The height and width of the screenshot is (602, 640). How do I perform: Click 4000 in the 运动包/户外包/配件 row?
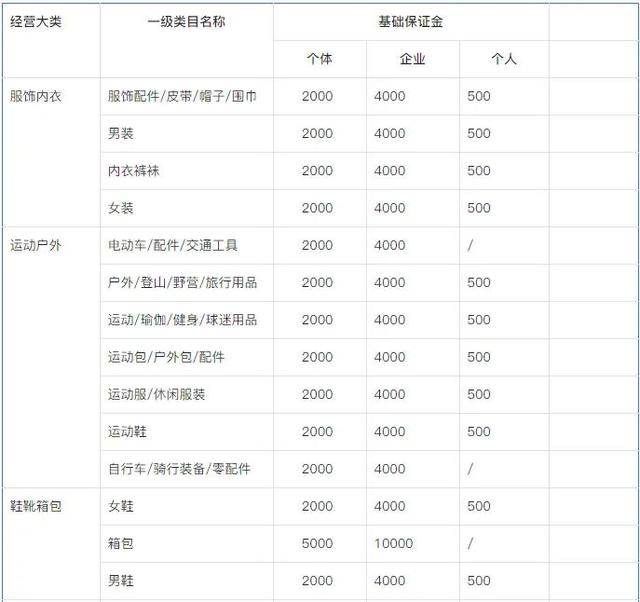click(x=389, y=357)
